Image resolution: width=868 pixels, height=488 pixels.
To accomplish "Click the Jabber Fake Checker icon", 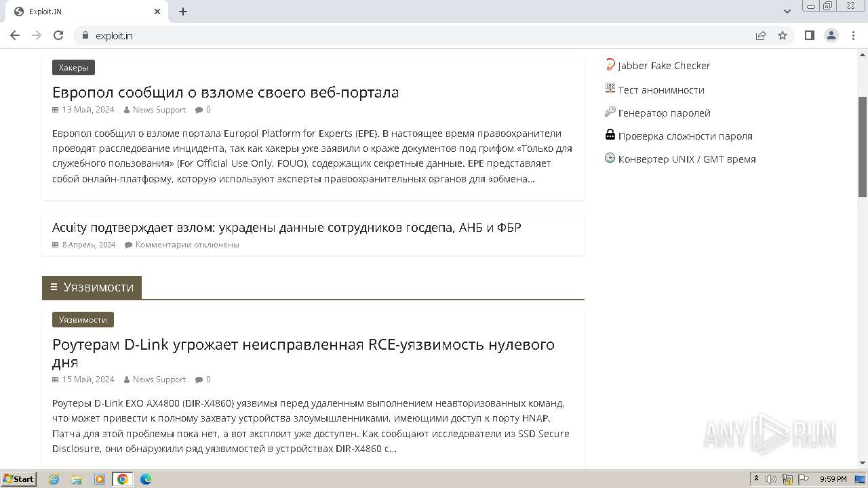I will point(610,65).
